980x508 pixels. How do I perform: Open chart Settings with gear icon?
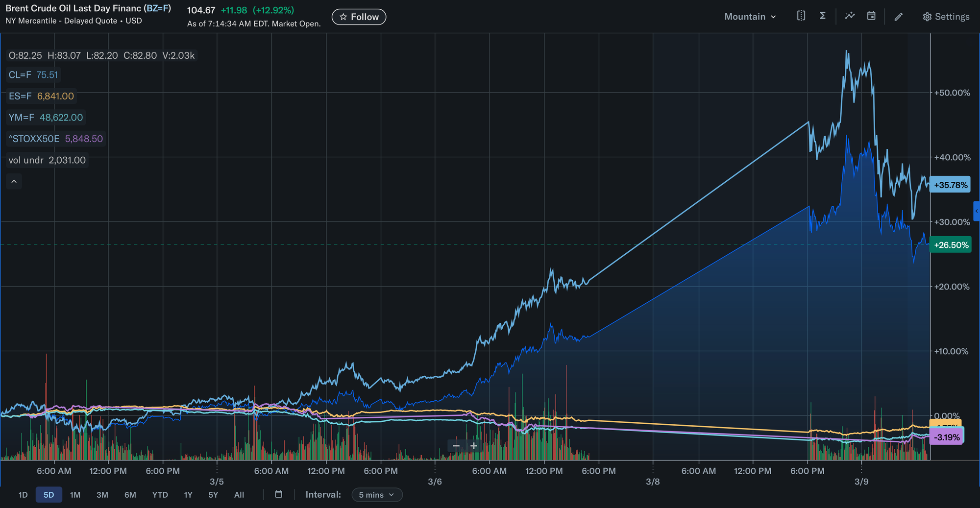(946, 17)
